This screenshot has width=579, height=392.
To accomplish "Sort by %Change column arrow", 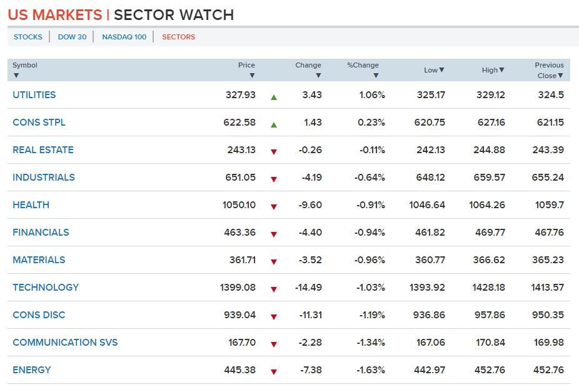I will coord(376,76).
